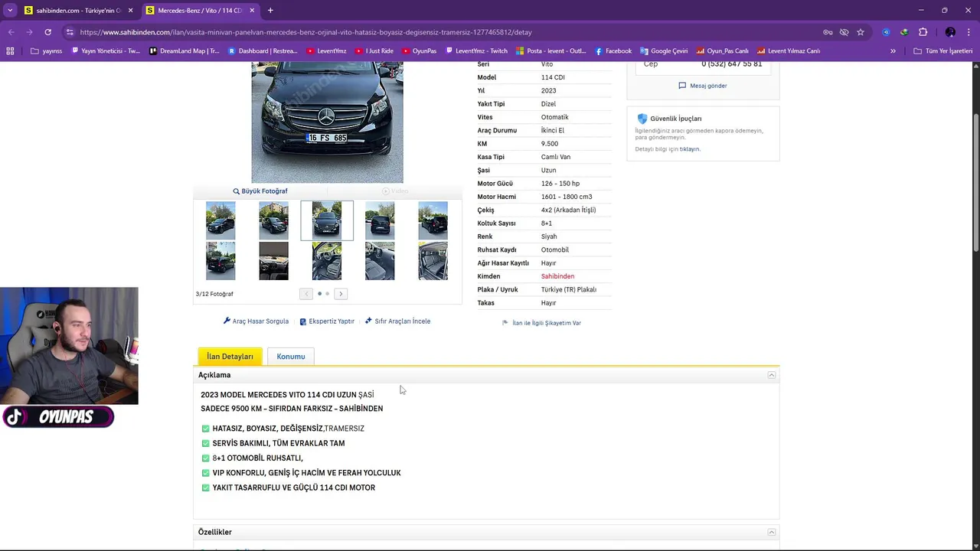Switch to the İlan Detayları tab
Screen dimensions: 980x551
pyautogui.click(x=230, y=357)
